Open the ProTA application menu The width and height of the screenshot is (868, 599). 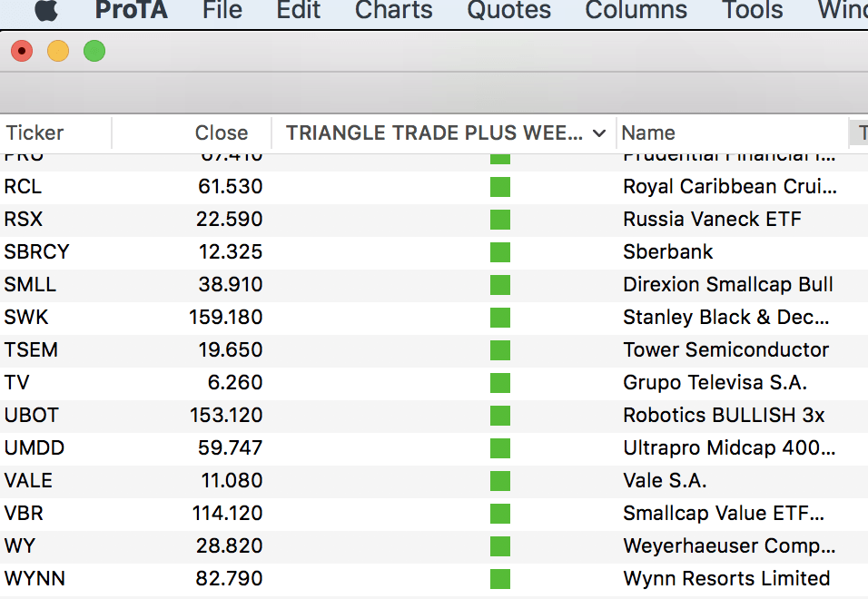click(x=131, y=10)
